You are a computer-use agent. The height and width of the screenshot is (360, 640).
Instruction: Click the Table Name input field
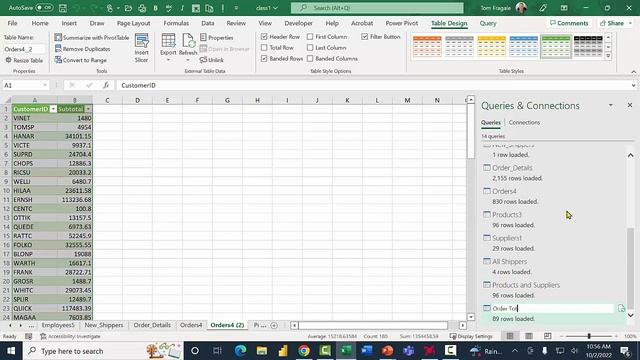pyautogui.click(x=24, y=49)
